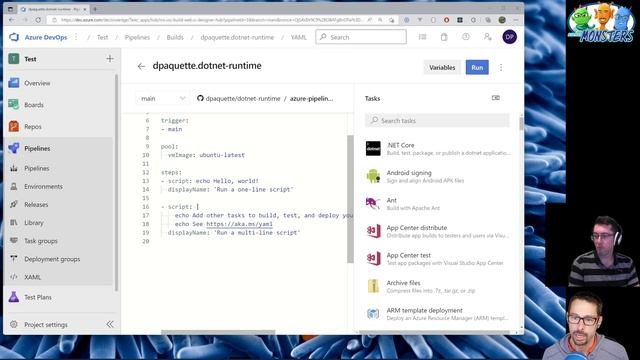Click the azure-pipelin... file name
Image resolution: width=640 pixels, height=360 pixels.
[x=311, y=98]
